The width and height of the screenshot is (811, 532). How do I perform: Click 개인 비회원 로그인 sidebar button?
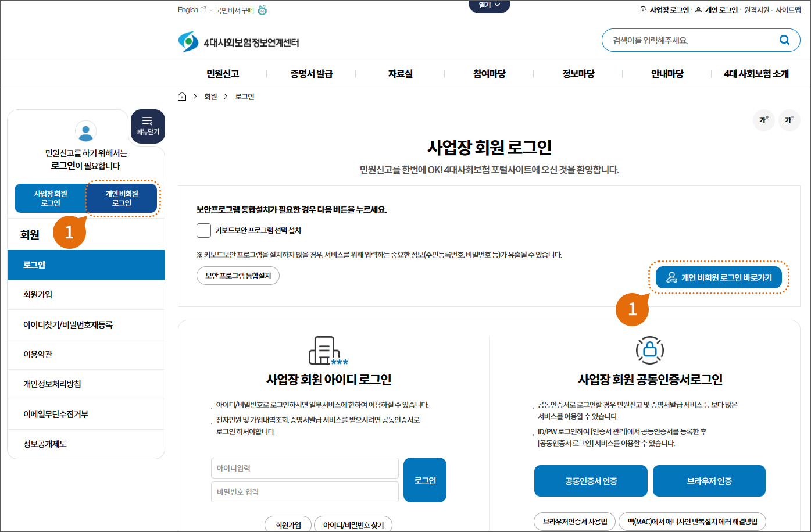pos(122,198)
